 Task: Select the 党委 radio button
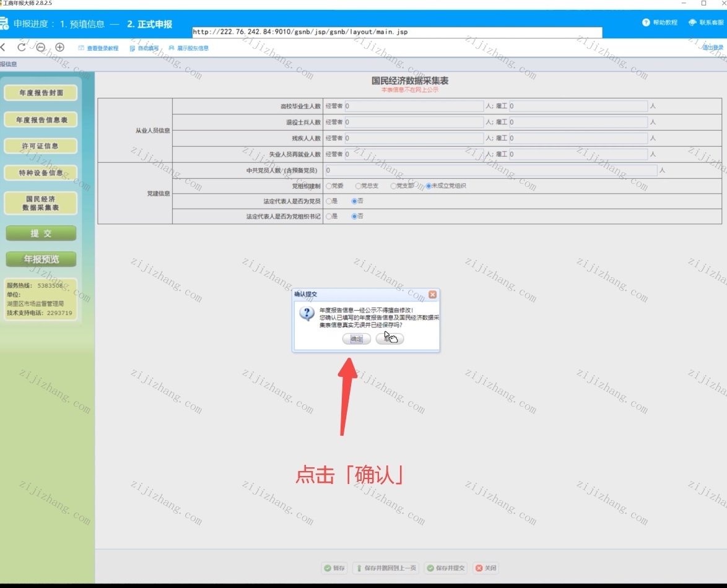point(329,186)
